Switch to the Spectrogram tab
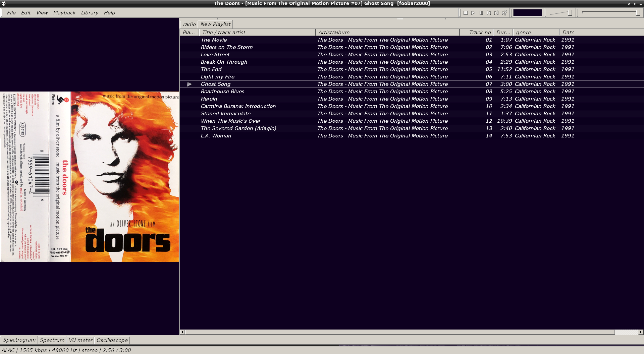 pos(19,340)
